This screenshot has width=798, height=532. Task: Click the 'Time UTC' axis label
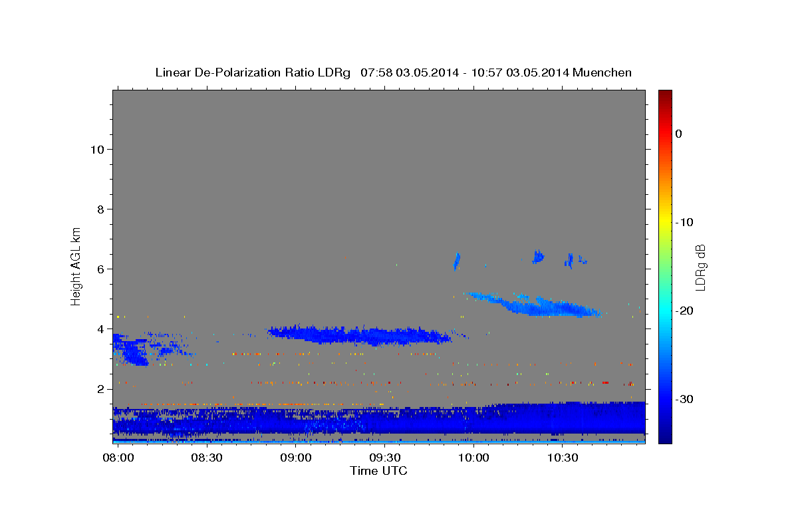tap(378, 471)
